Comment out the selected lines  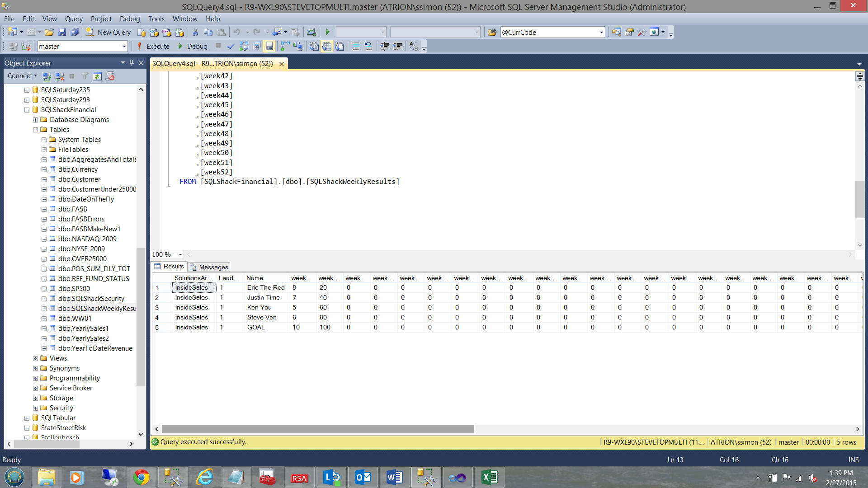point(356,46)
